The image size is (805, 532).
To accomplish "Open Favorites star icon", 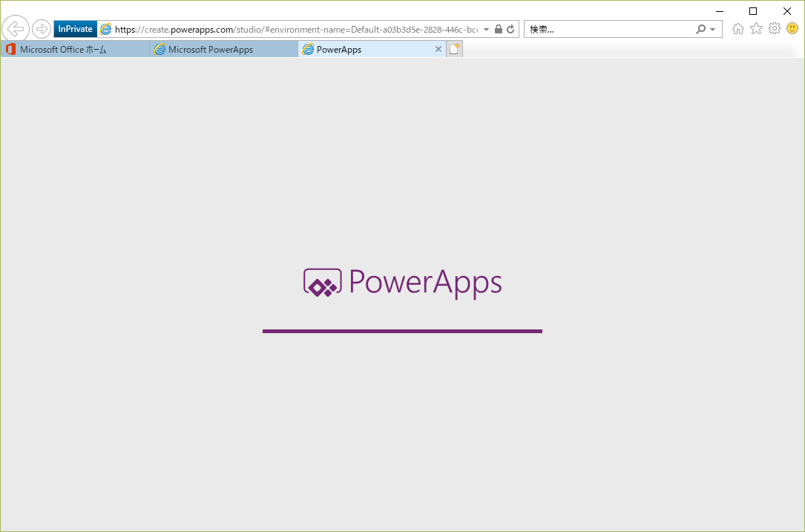I will 756,29.
